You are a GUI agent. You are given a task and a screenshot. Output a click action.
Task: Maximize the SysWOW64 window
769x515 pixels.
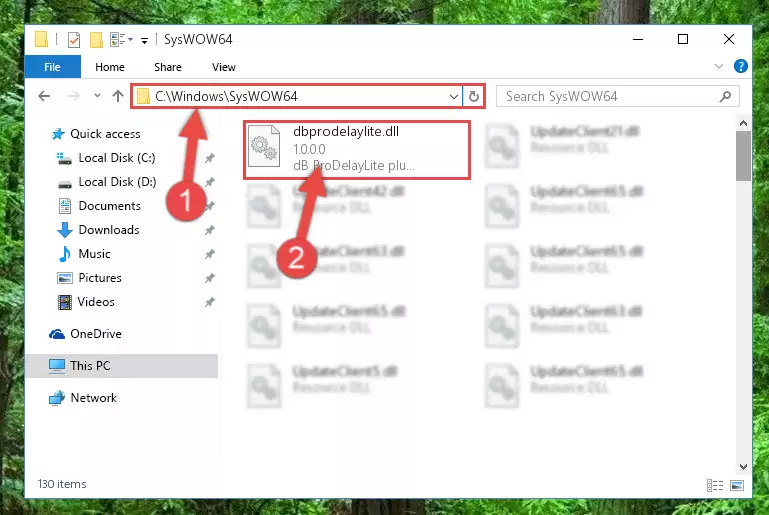(x=683, y=39)
